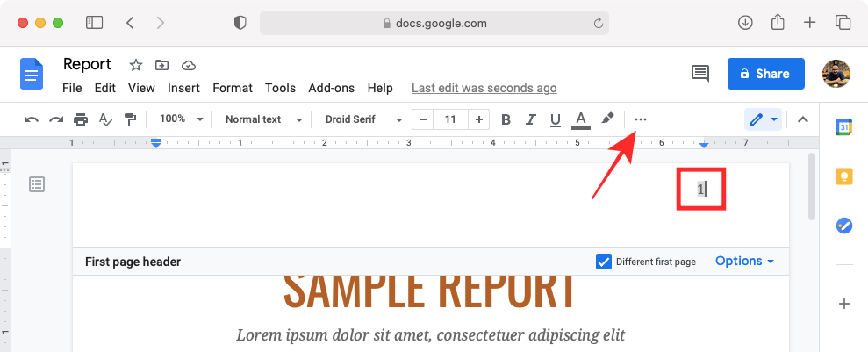
Task: Click the Print icon in toolbar
Action: pyautogui.click(x=81, y=119)
